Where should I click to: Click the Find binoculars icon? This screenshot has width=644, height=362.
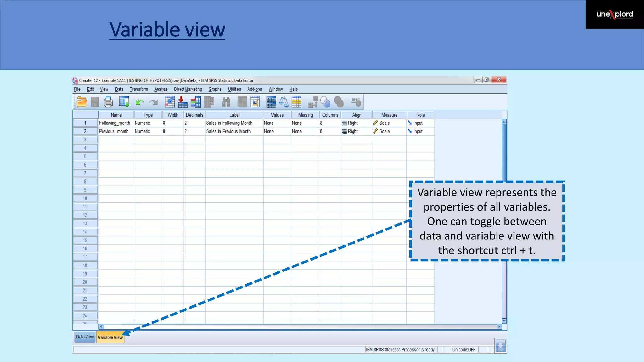(226, 102)
